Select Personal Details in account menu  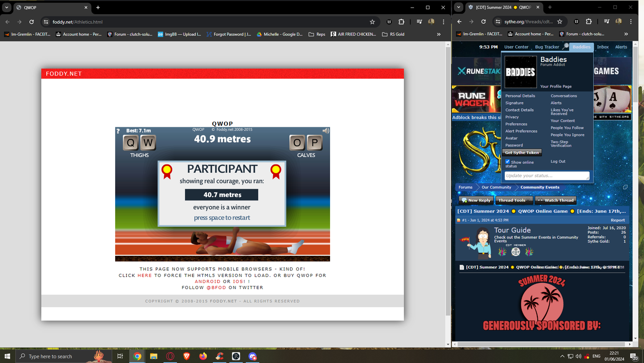click(x=520, y=96)
